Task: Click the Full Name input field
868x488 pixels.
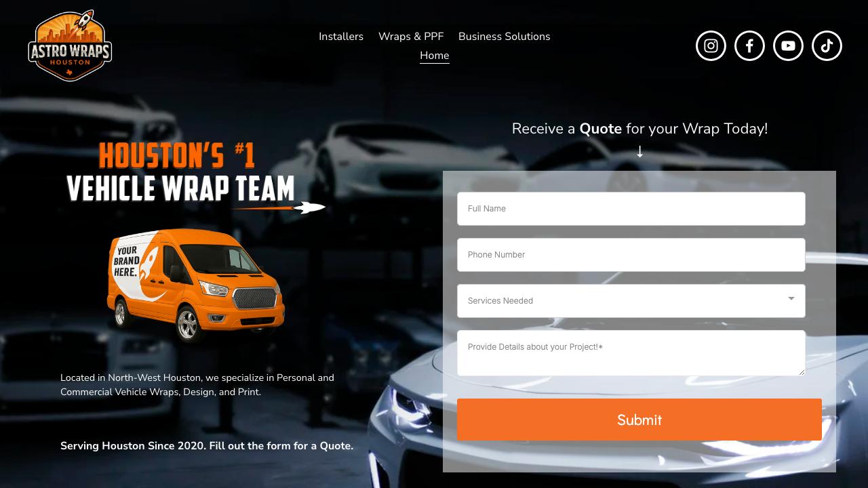Action: [631, 209]
